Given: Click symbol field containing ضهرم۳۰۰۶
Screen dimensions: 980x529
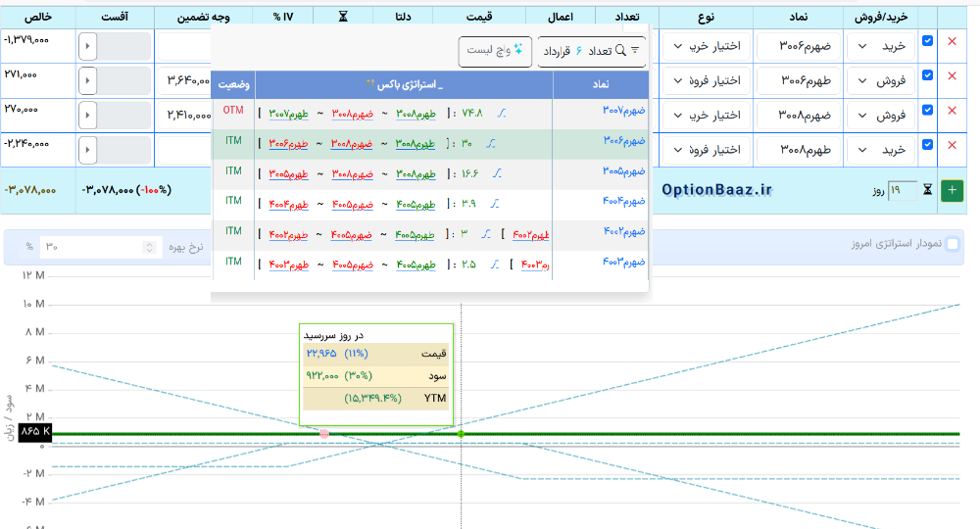Looking at the screenshot, I should (798, 46).
